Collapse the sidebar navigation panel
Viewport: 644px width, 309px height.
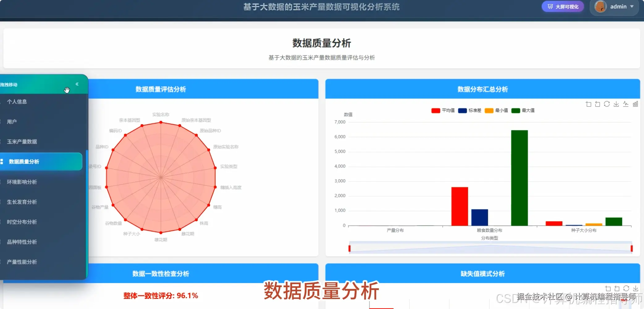click(77, 84)
